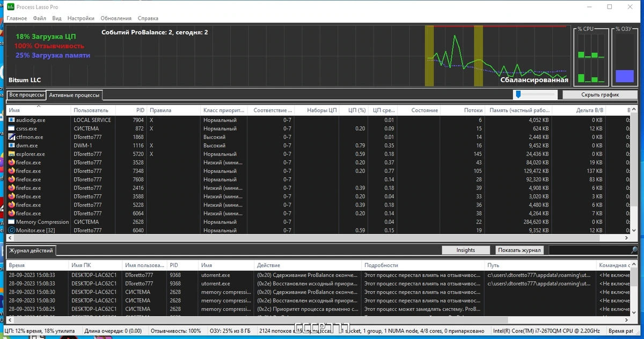This screenshot has height=339, width=644.
Task: Open the Обновления menu
Action: click(x=115, y=18)
